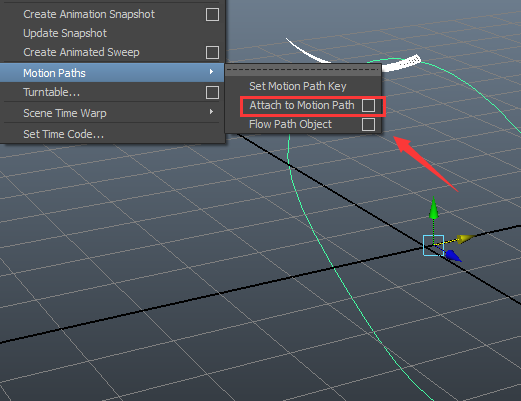Expand the Scene Time Warp submenu
Image resolution: width=521 pixels, height=401 pixels.
coord(112,113)
